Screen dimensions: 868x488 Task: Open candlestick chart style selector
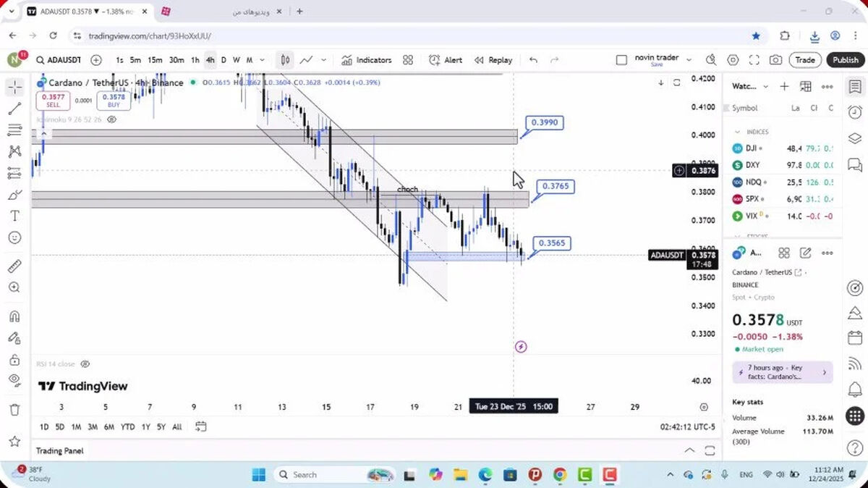286,60
